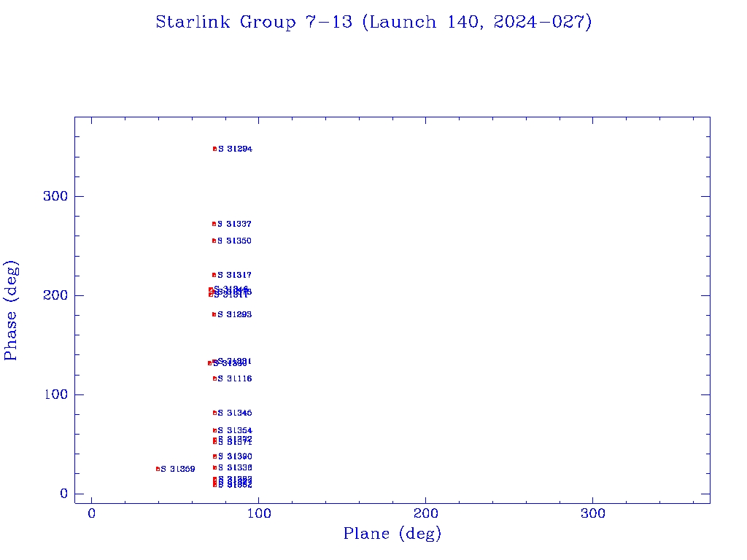The height and width of the screenshot is (560, 747).
Task: Click the satellite label "S 31317"
Action: (234, 275)
